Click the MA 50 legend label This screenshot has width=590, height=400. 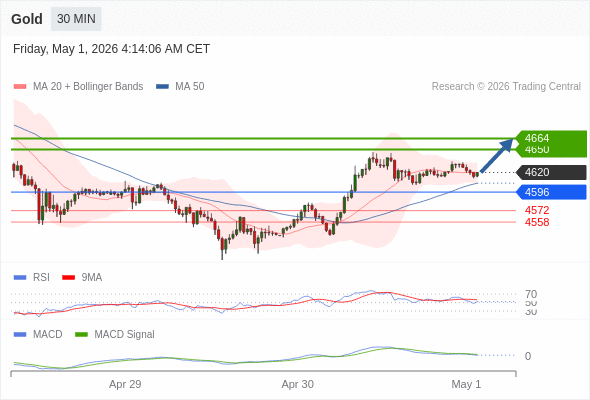190,87
